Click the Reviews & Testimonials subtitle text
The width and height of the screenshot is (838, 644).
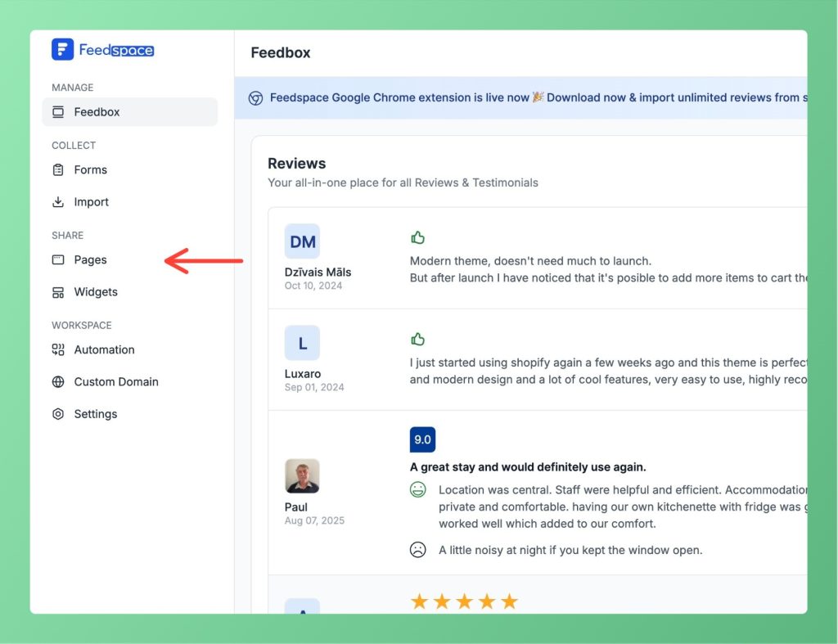(x=403, y=182)
